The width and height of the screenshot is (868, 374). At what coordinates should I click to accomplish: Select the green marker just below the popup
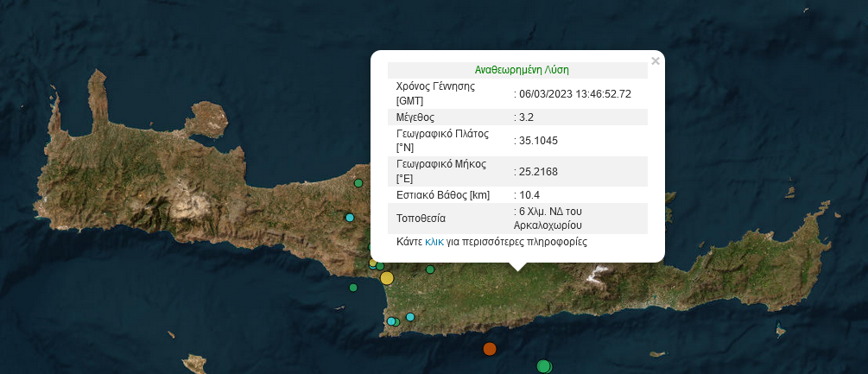[x=429, y=269]
